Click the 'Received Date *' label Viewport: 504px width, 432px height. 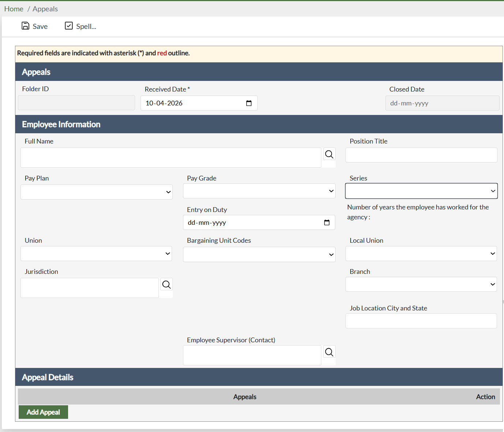click(167, 89)
